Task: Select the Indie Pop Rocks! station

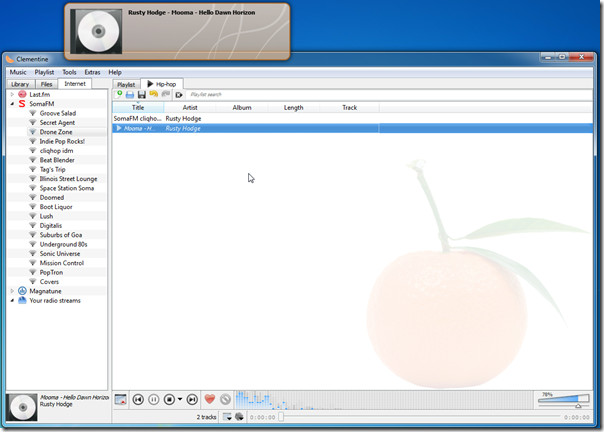Action: point(62,141)
